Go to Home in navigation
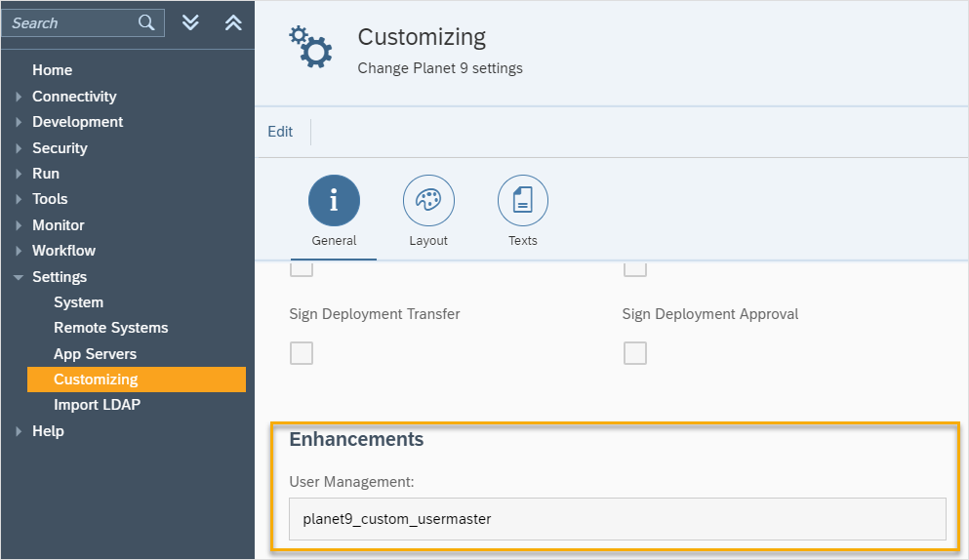 (x=52, y=70)
